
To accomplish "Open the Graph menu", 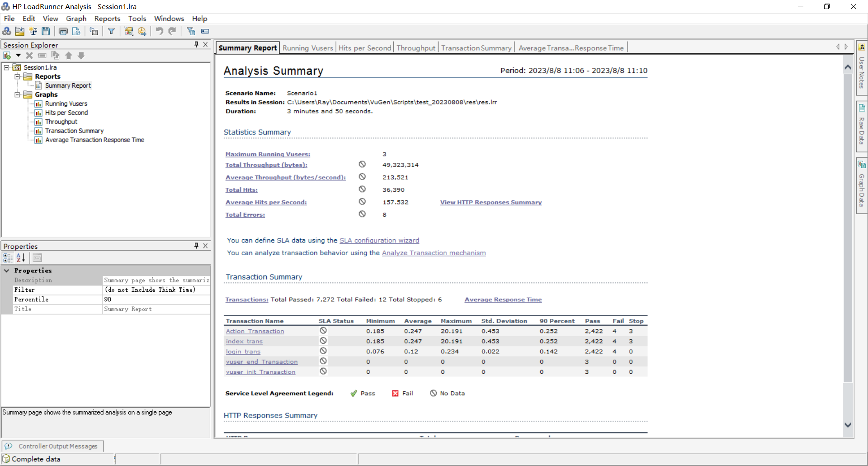I will (76, 19).
